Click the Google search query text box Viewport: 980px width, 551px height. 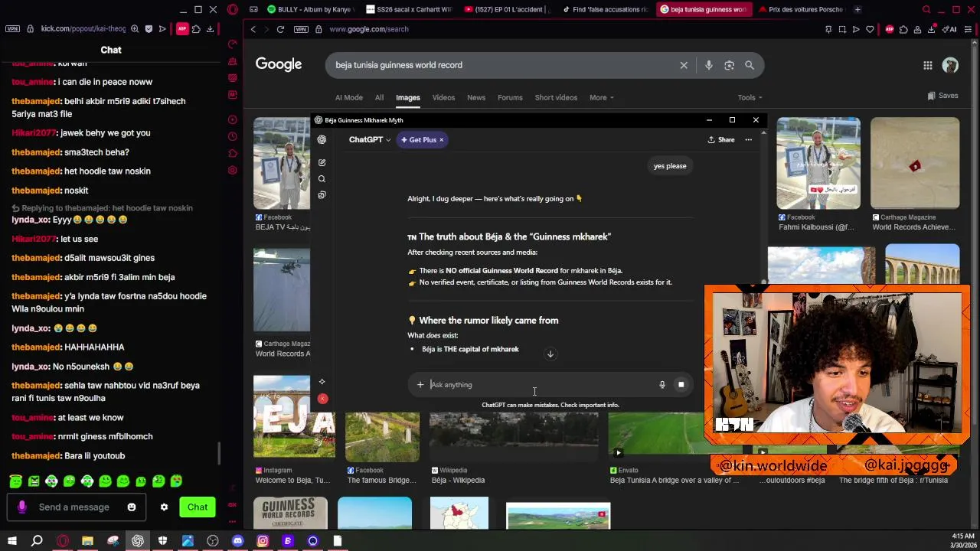[x=501, y=65]
